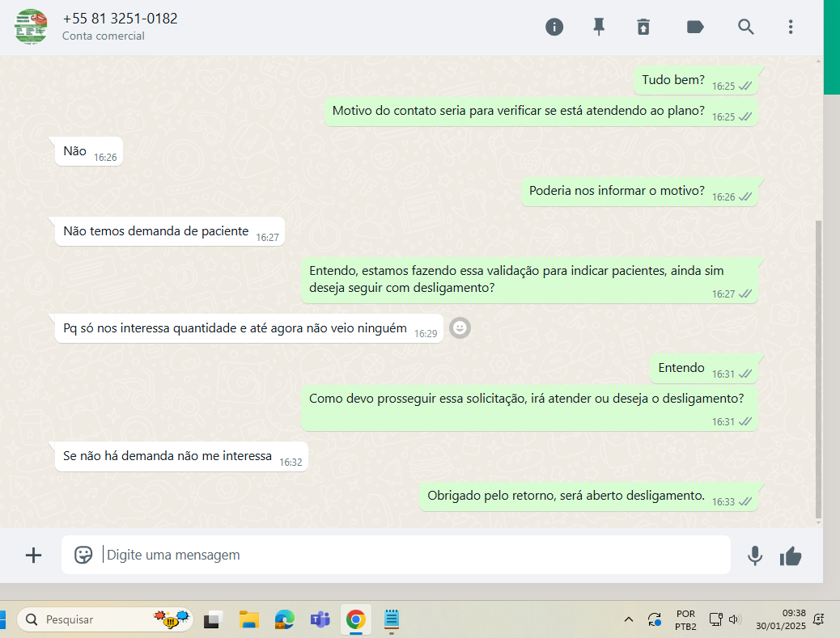Open the contact profile picture
This screenshot has height=638, width=840.
point(31,27)
